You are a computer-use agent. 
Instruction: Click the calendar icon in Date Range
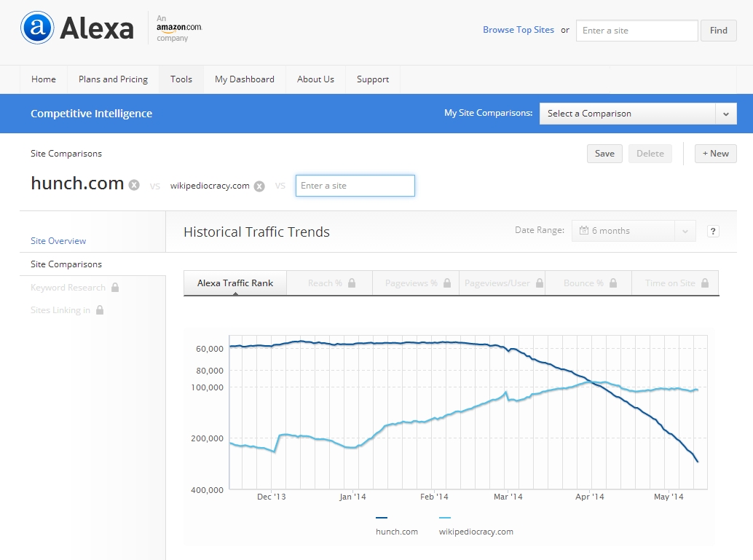coord(583,231)
